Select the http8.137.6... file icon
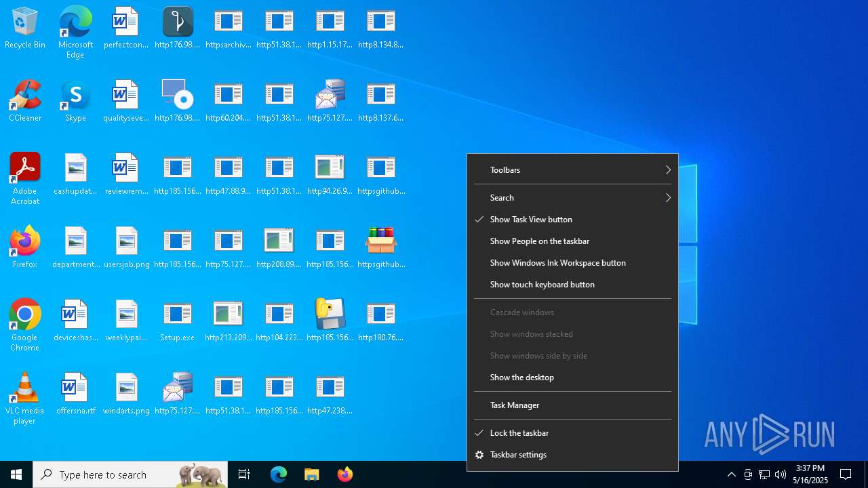This screenshot has width=868, height=488. (380, 102)
